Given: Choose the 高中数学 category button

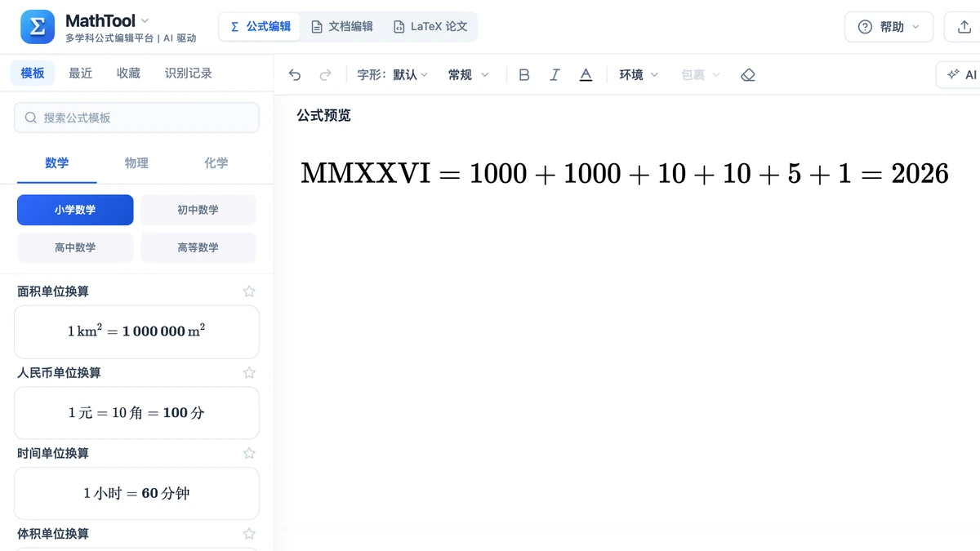Looking at the screenshot, I should [x=75, y=247].
